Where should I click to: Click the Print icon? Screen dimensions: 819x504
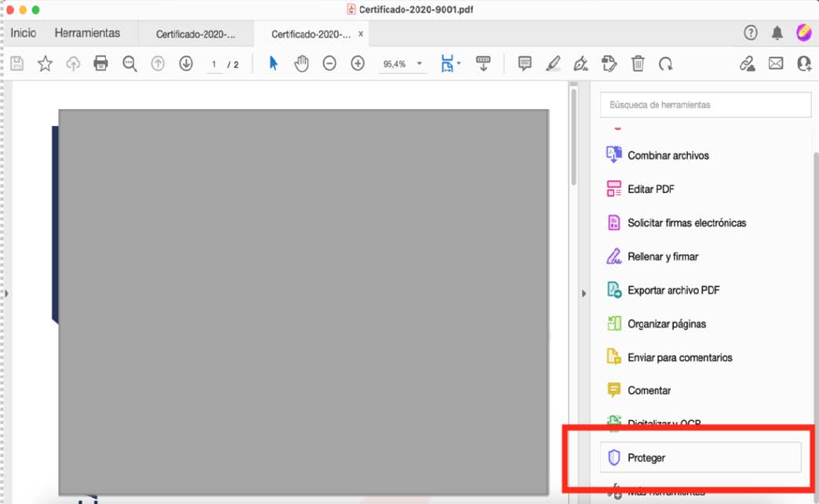point(101,63)
